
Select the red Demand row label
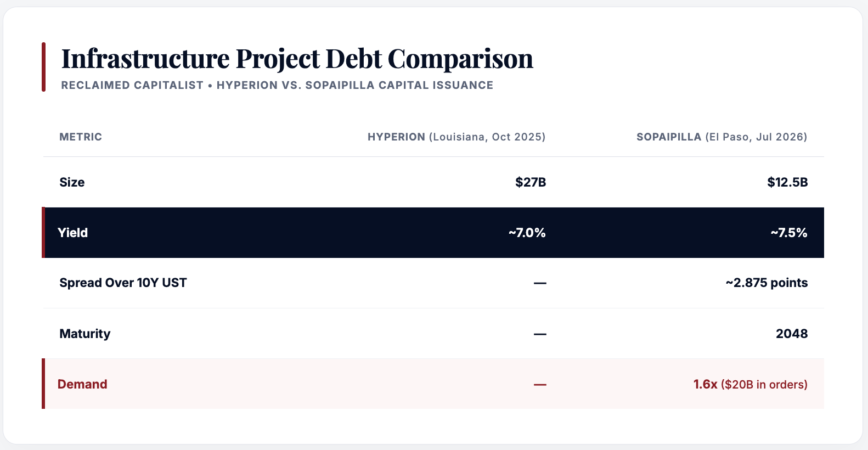point(82,384)
